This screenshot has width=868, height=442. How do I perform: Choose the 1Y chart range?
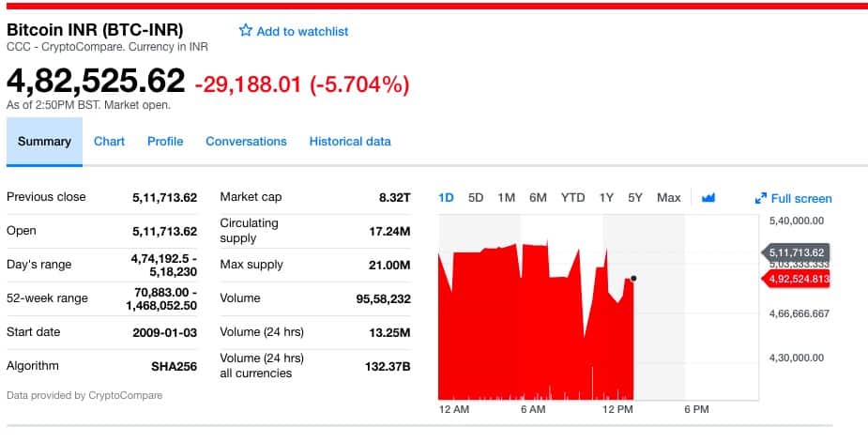click(606, 198)
